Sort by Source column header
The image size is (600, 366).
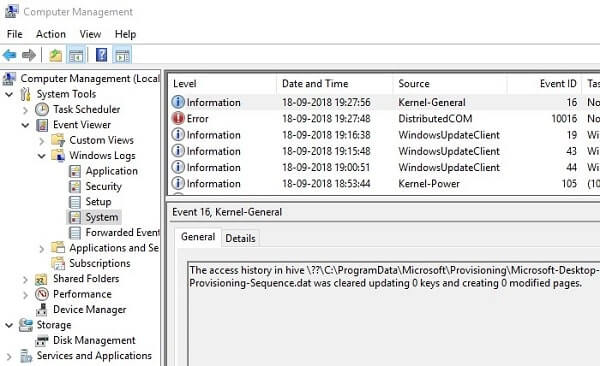click(x=450, y=84)
